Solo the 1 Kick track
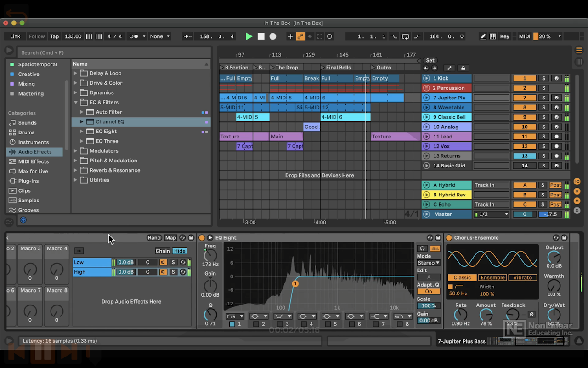Viewport: 588px width, 368px height. [543, 79]
